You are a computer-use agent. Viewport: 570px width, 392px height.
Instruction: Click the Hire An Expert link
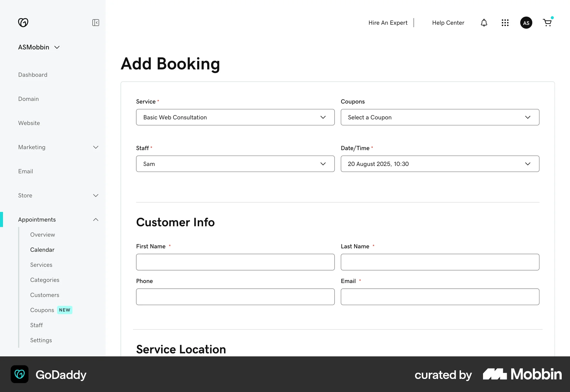coord(388,23)
